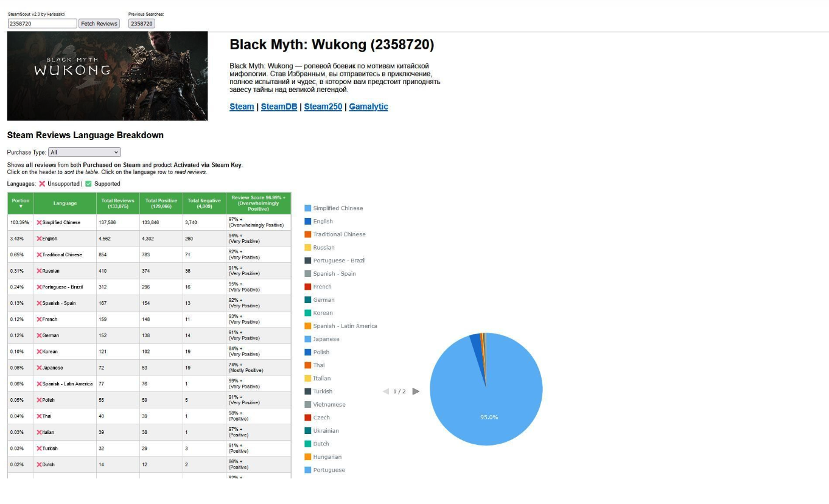This screenshot has width=829, height=504.
Task: Select previous search 2358720 button
Action: (x=142, y=24)
